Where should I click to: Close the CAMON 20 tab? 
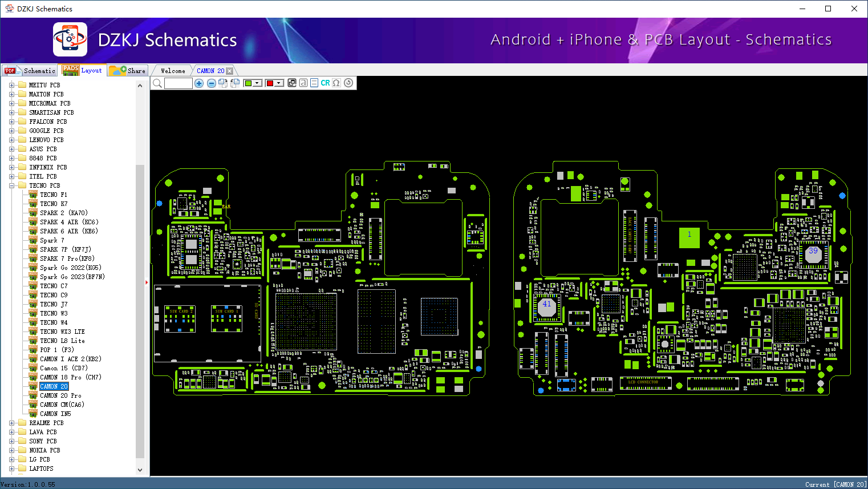[229, 71]
